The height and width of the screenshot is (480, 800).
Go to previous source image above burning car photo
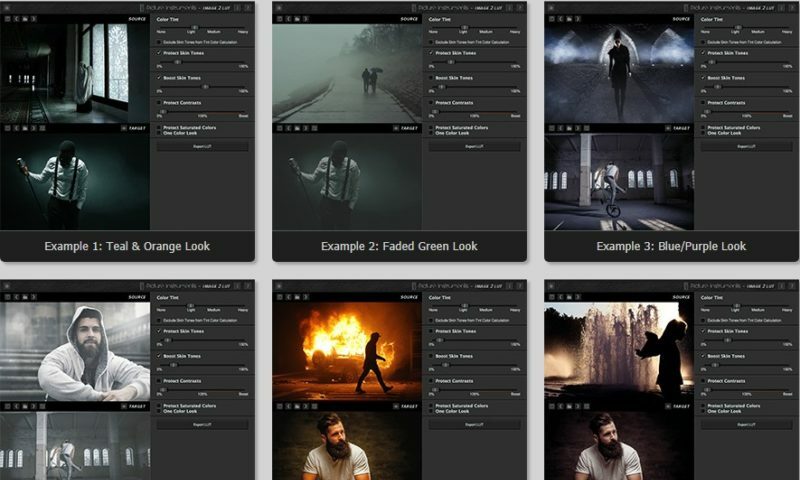[288, 297]
